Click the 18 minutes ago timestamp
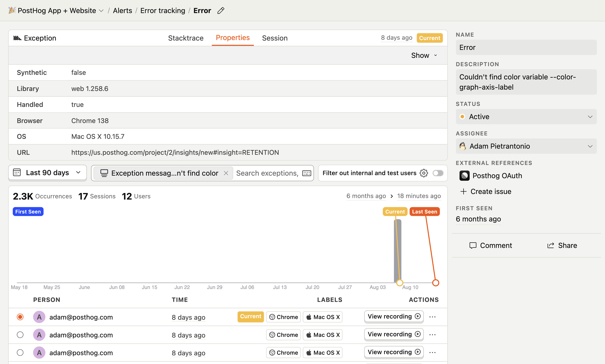The image size is (605, 364). (419, 196)
